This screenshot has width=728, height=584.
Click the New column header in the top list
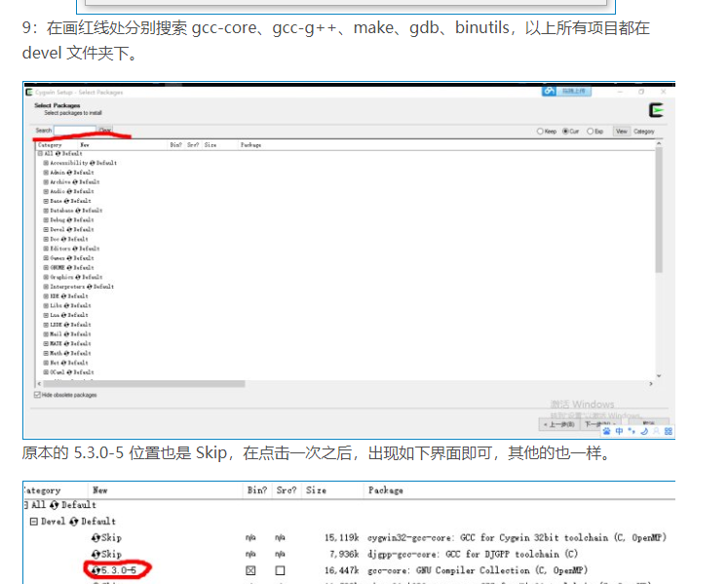pos(85,145)
